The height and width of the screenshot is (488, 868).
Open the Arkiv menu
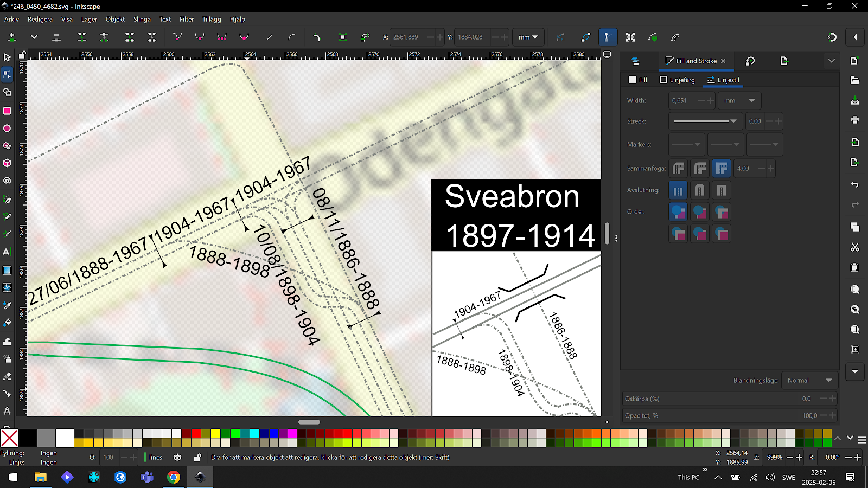tap(11, 19)
